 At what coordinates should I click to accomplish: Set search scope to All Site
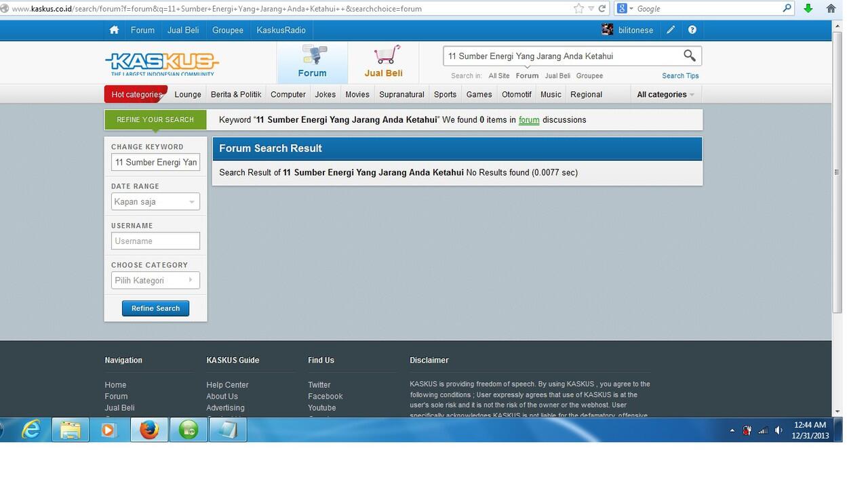pos(499,76)
